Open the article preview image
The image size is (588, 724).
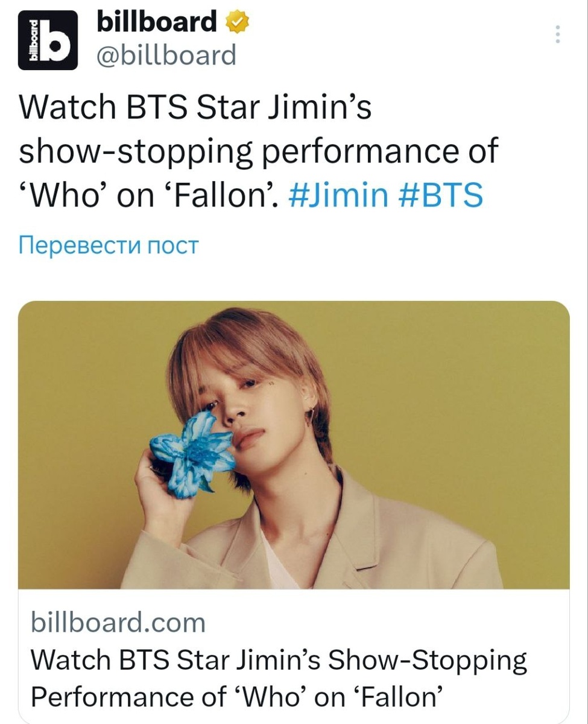point(294,445)
